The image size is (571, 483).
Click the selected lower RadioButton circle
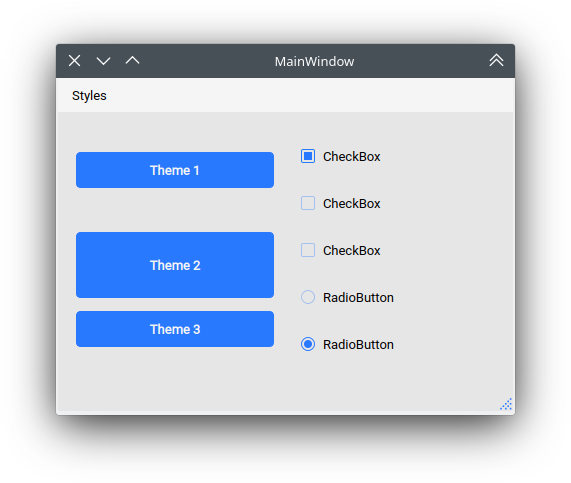[308, 344]
